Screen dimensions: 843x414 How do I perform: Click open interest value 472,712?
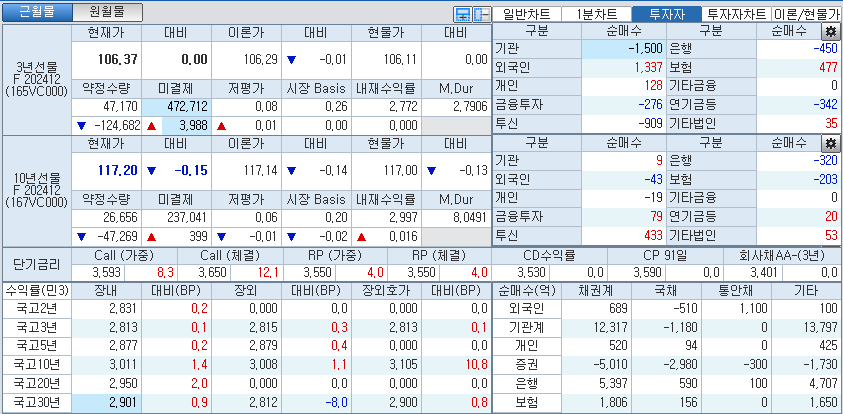(188, 106)
